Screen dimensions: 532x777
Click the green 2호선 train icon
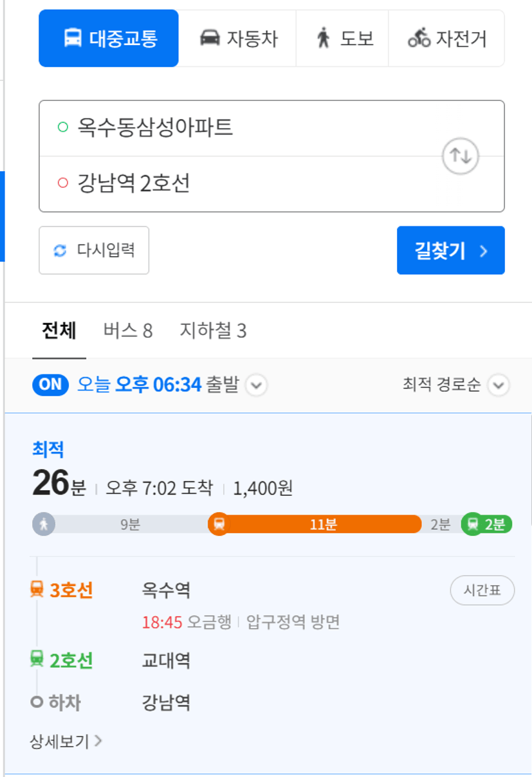(37, 660)
